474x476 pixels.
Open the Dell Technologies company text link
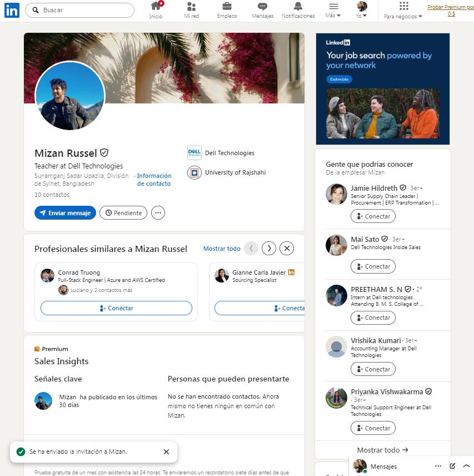pyautogui.click(x=229, y=153)
